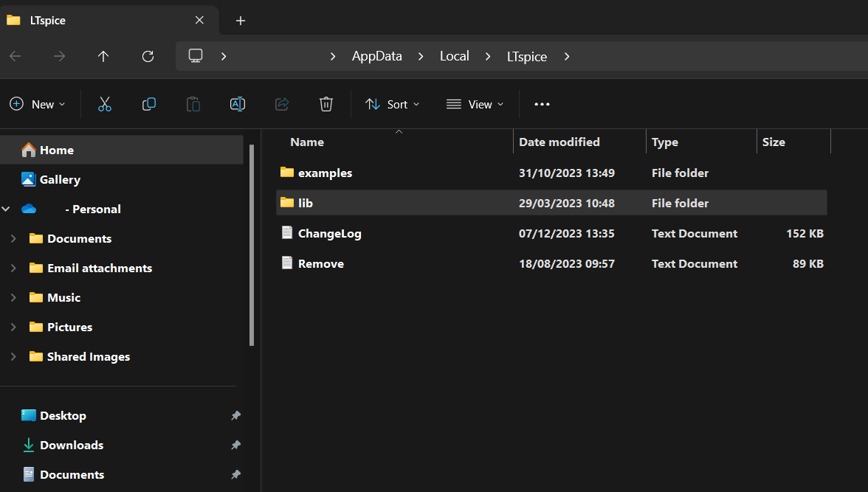Viewport: 868px width, 492px height.
Task: Click the Rename icon in toolbar
Action: click(x=238, y=104)
